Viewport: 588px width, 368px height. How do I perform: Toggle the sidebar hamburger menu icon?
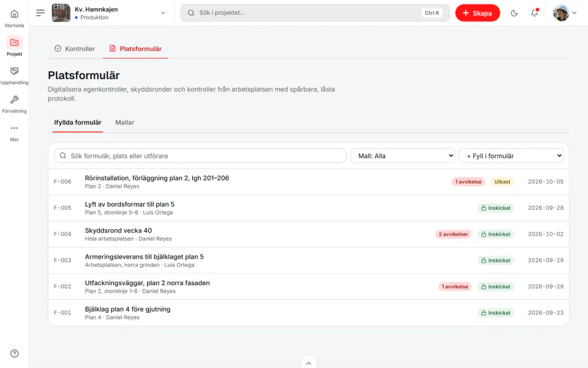40,13
